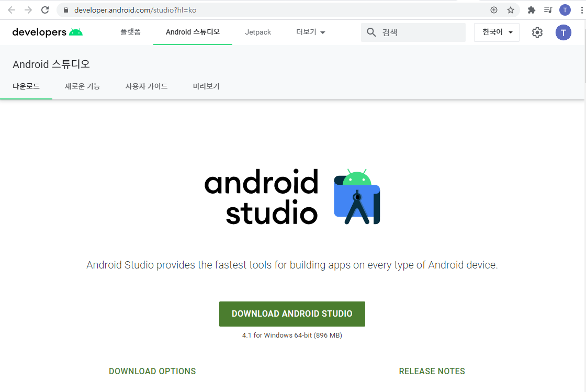Click the install plus icon in address bar
This screenshot has width=586, height=392.
tap(494, 10)
